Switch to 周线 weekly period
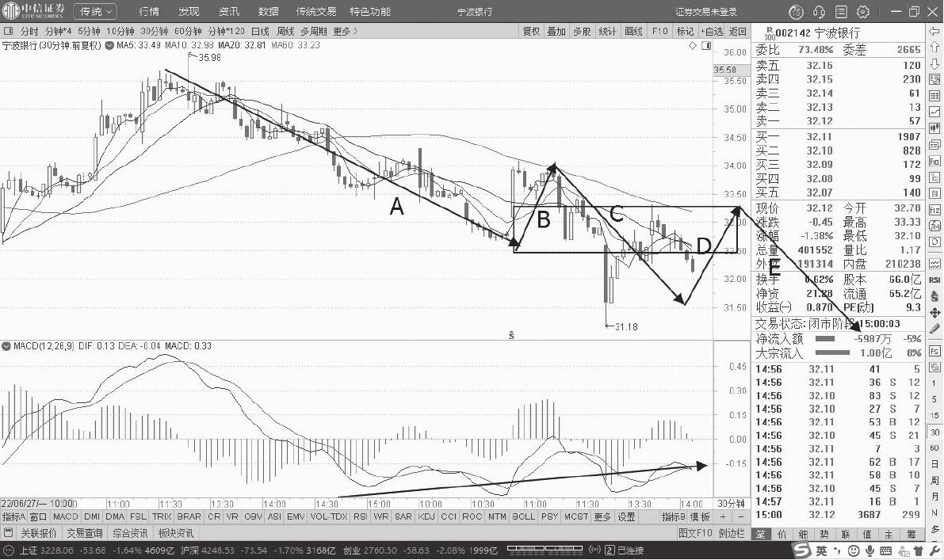Viewport: 944px width, 560px height. tap(285, 31)
